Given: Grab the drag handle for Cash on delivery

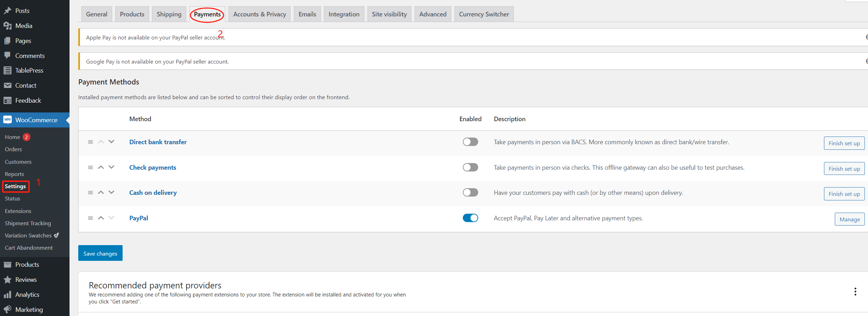Looking at the screenshot, I should (90, 193).
